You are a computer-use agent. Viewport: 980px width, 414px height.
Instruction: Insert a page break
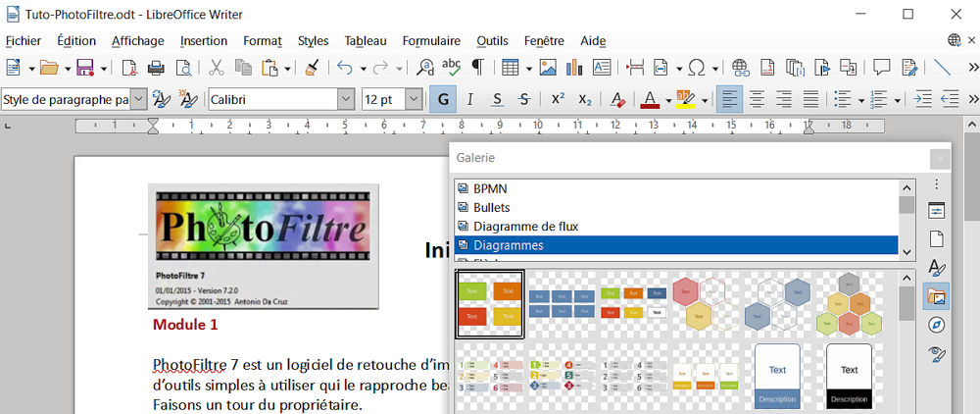pyautogui.click(x=635, y=67)
